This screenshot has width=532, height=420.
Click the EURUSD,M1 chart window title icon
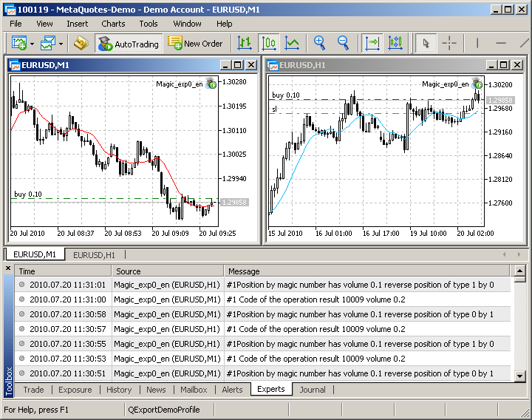point(14,65)
